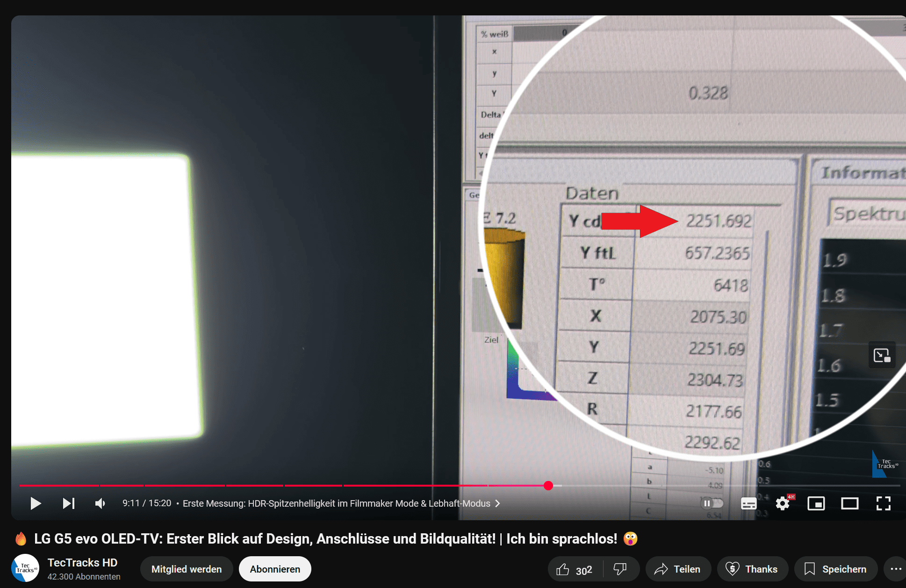Open chapter 'Erste Messung: HDR-Spitzenhelligkeit' details
The width and height of the screenshot is (906, 588).
click(x=341, y=503)
